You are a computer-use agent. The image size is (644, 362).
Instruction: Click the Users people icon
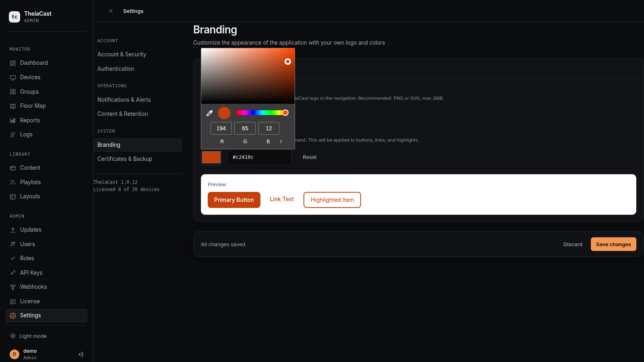coord(13,244)
